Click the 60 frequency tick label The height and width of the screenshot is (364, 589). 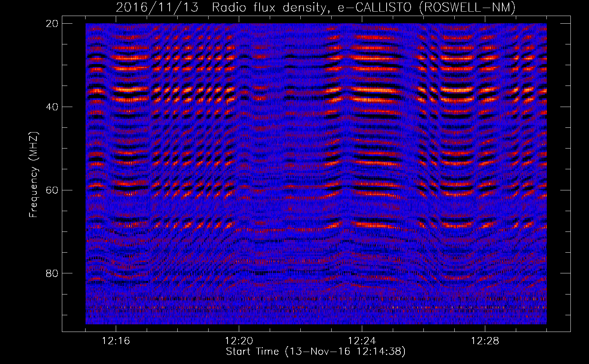point(52,190)
